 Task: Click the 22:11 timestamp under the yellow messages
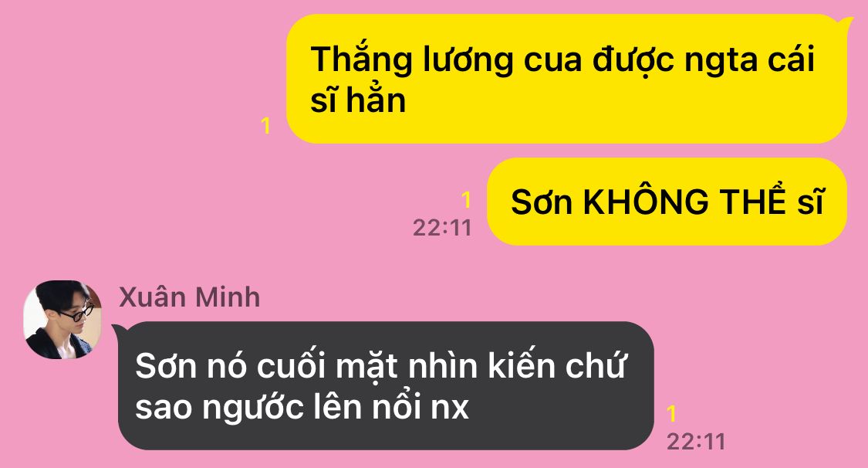pyautogui.click(x=442, y=228)
